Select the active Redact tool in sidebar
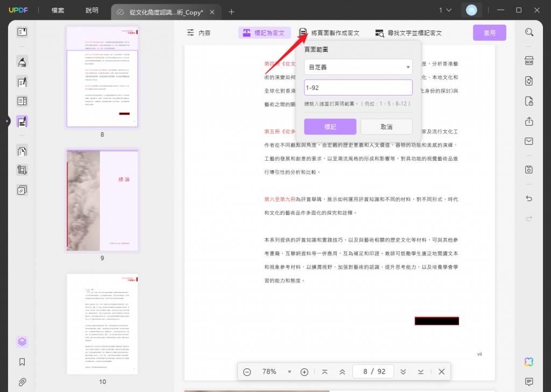 22,122
